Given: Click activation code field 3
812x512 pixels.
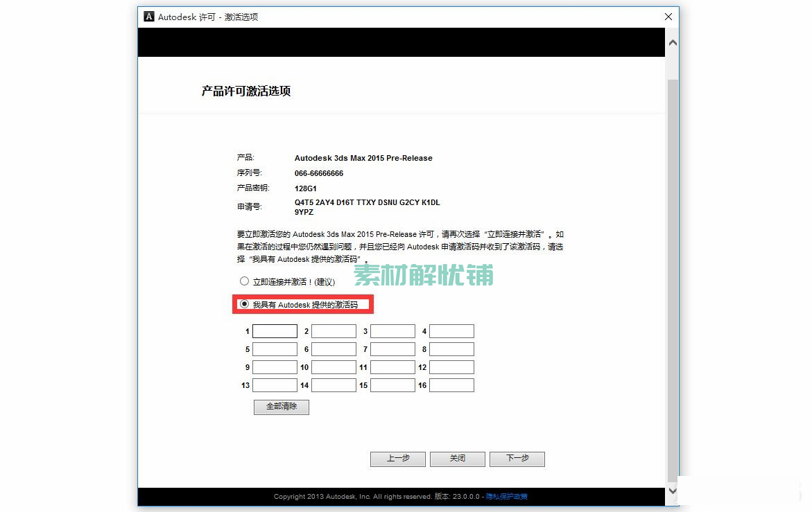Looking at the screenshot, I should (392, 331).
